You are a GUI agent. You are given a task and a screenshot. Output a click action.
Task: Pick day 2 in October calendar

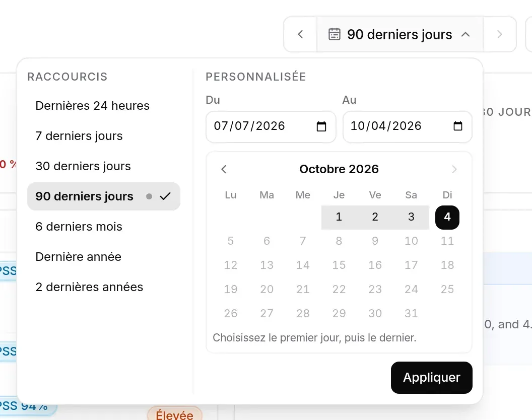[x=375, y=217]
